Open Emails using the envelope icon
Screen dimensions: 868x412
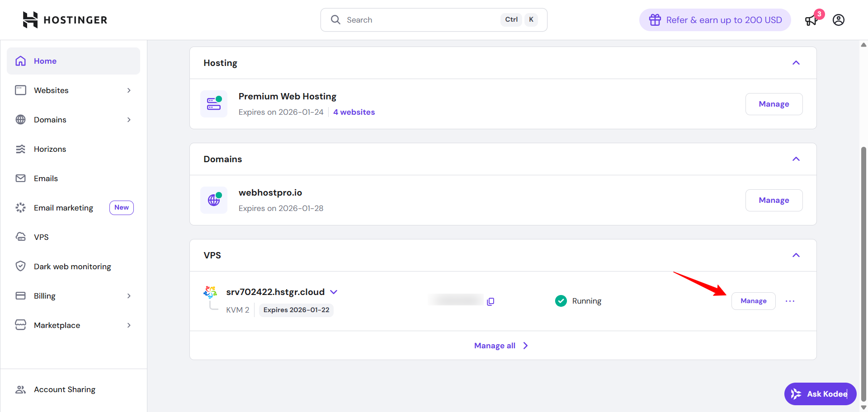[20, 178]
